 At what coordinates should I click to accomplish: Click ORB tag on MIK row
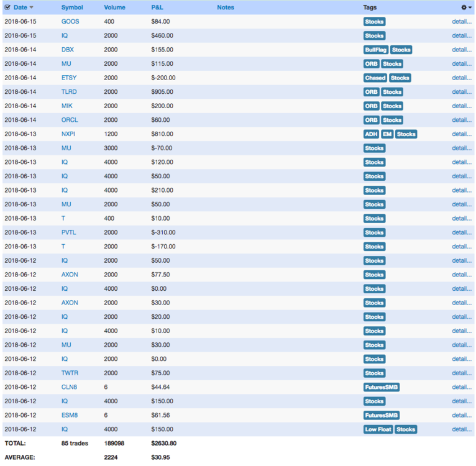[x=371, y=106]
